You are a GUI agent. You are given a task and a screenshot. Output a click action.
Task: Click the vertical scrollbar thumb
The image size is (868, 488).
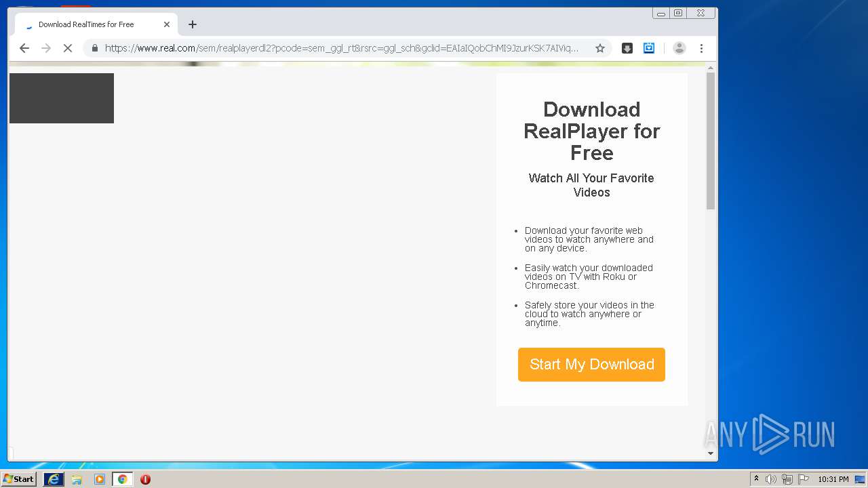tap(711, 140)
